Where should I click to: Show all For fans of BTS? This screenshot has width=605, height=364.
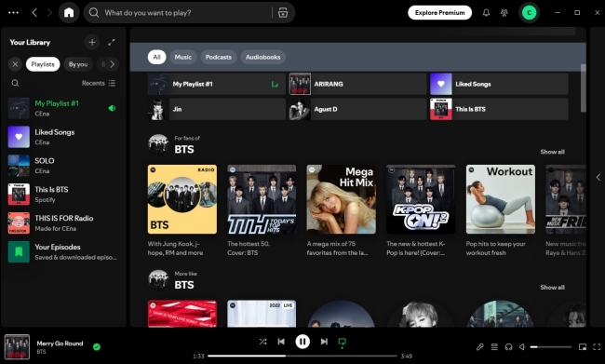click(552, 152)
